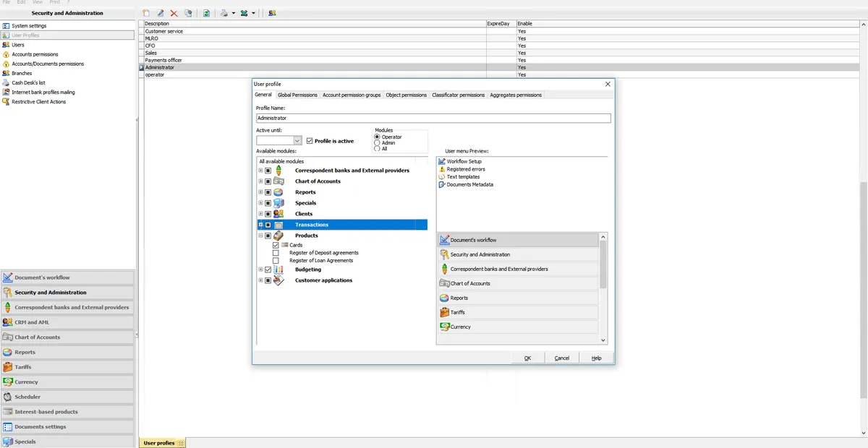Switch to the Global Permissions tab
This screenshot has width=868, height=448.
pyautogui.click(x=297, y=95)
